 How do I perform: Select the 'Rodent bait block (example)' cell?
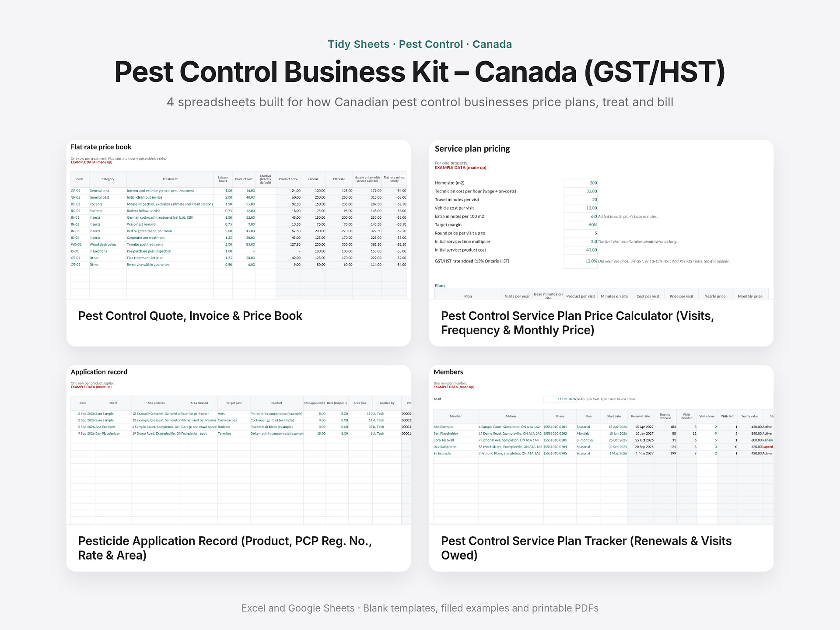pos(276,427)
